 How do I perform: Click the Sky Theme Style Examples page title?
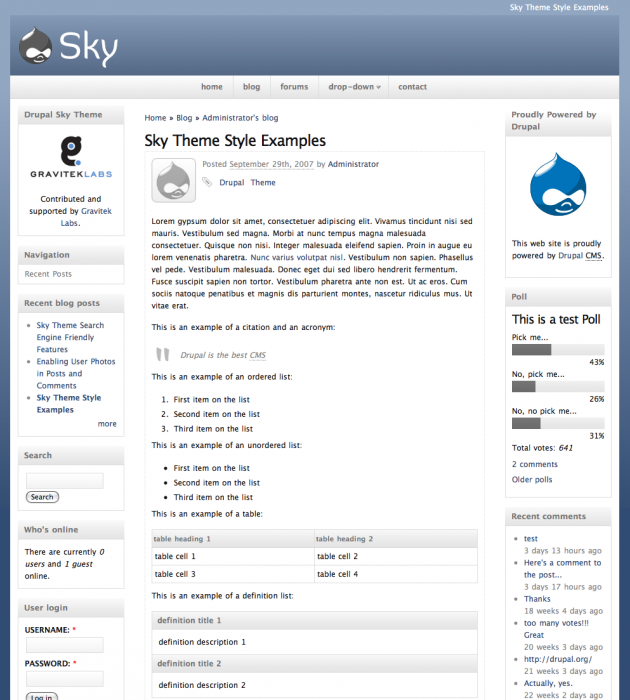click(x=235, y=141)
